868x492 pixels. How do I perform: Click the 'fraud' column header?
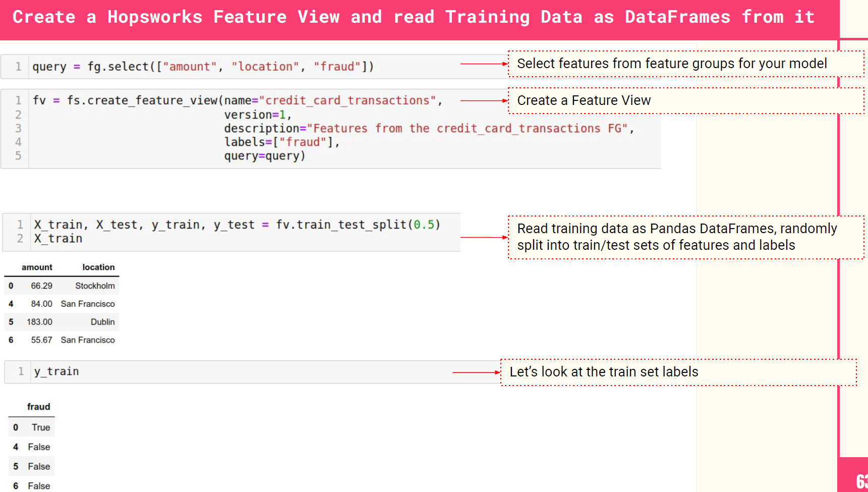[x=38, y=407]
